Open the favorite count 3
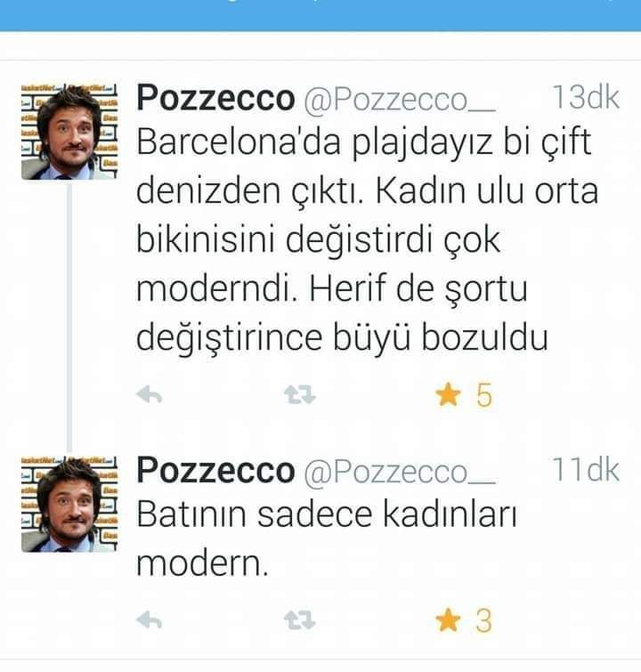Screen dimensions: 641x672 point(484,620)
